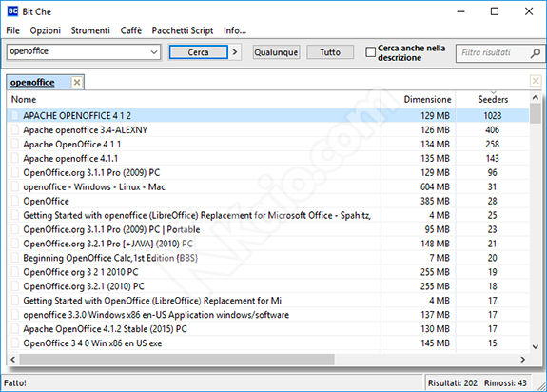Click file icon beside openoffice - Windows - Linux - Mac
This screenshot has height=392, width=547.
click(15, 186)
